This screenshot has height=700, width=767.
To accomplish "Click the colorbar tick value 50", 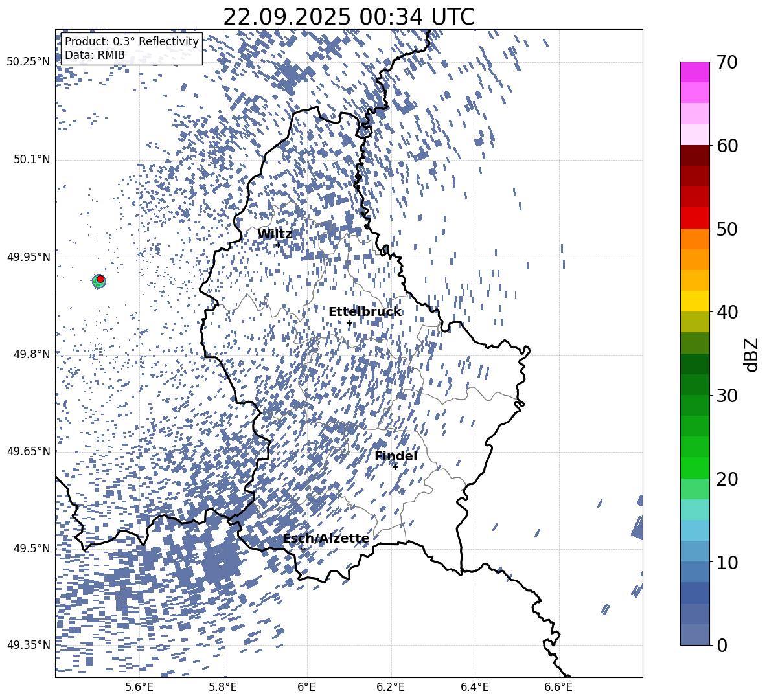I will click(x=727, y=229).
